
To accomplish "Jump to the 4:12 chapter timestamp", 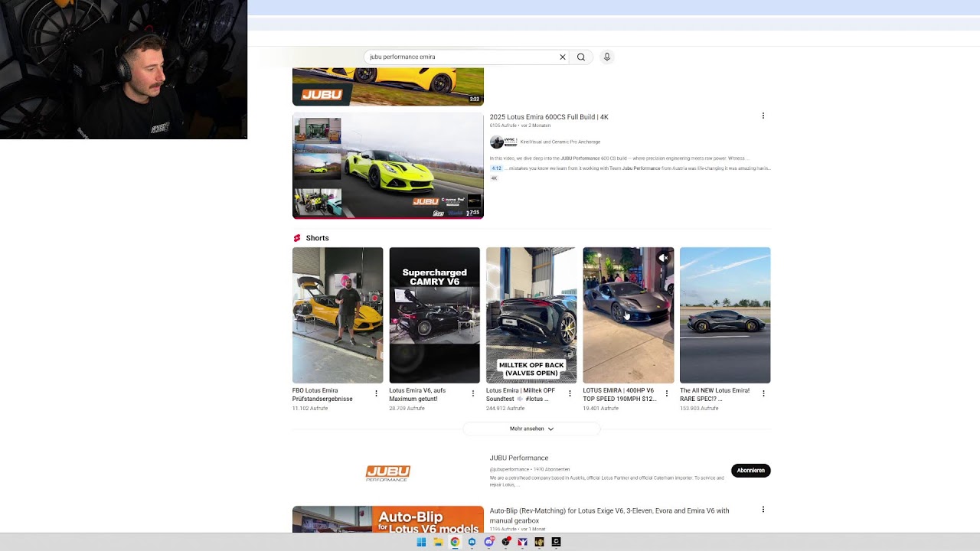I will (496, 168).
